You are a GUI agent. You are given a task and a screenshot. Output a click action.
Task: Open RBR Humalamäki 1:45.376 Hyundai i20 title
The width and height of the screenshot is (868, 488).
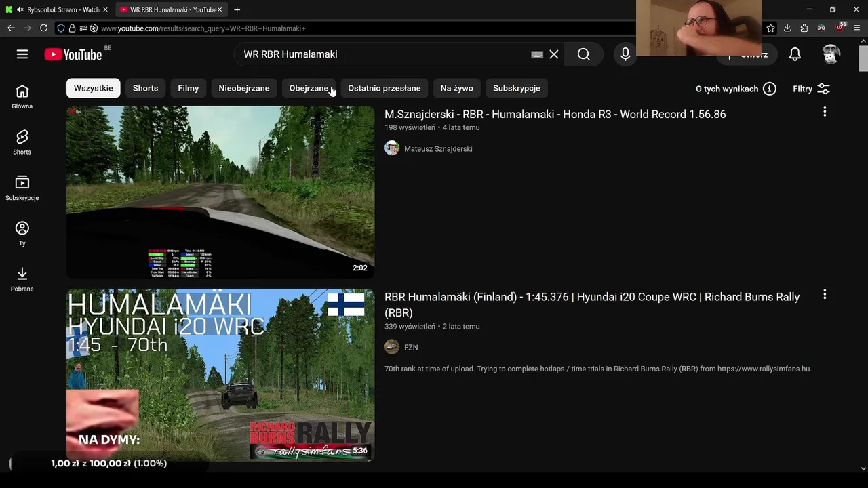[592, 304]
